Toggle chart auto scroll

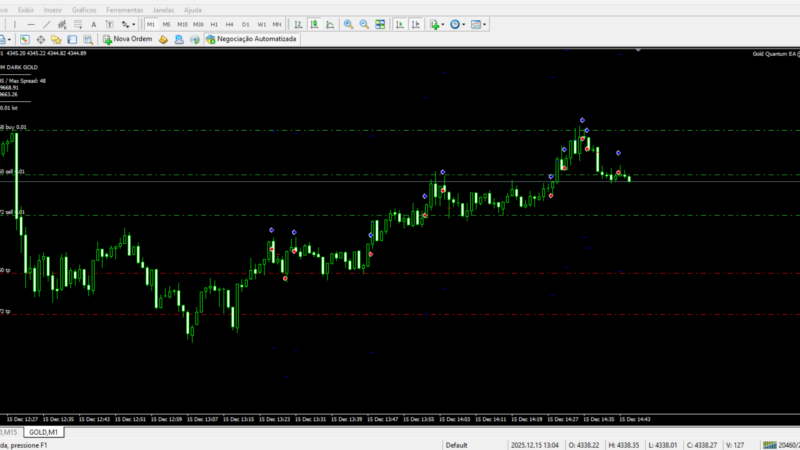(400, 24)
